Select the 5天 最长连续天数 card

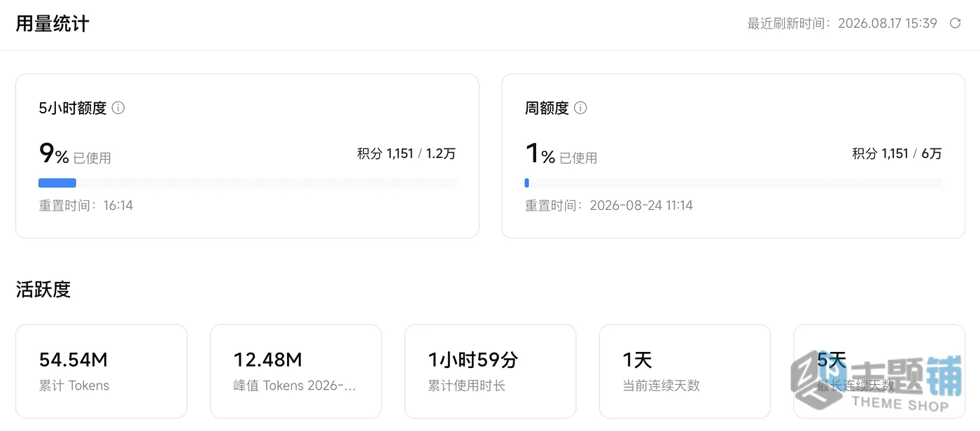tap(879, 372)
